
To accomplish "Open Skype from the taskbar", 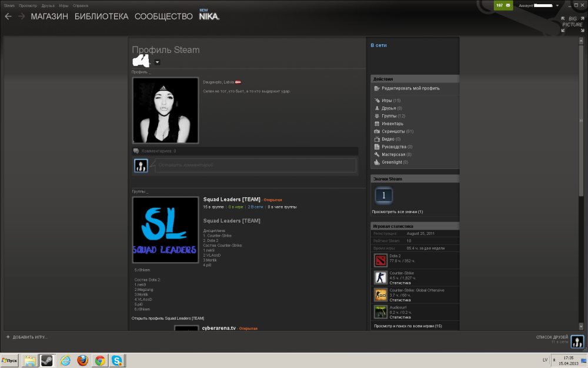I will [117, 361].
